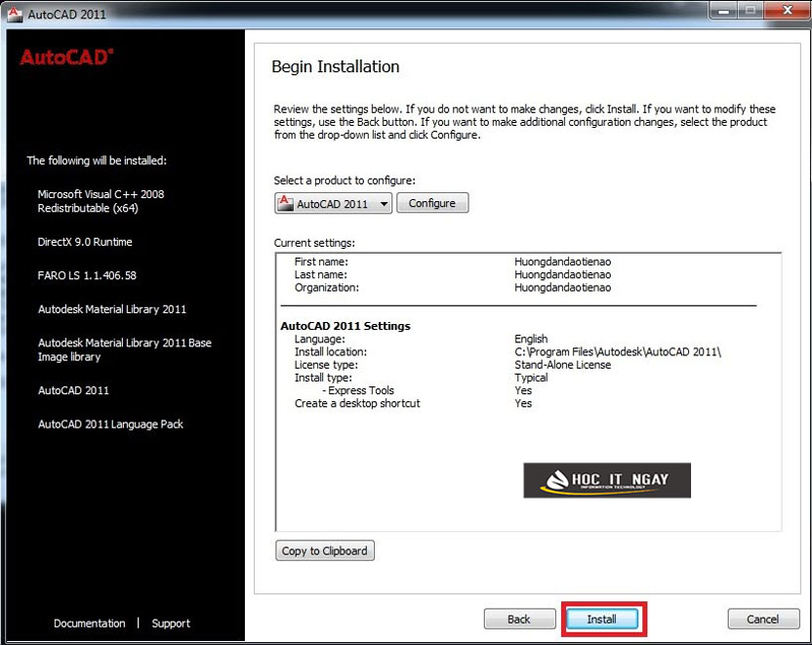Viewport: 812px width, 645px height.
Task: Click the 'Stand-Alone License' value
Action: coord(562,364)
